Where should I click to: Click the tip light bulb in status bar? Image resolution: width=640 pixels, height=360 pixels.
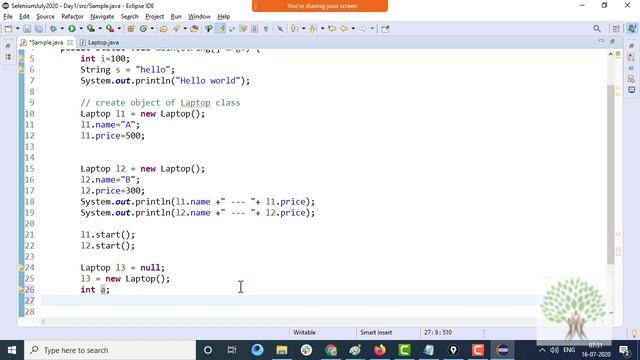click(x=634, y=333)
